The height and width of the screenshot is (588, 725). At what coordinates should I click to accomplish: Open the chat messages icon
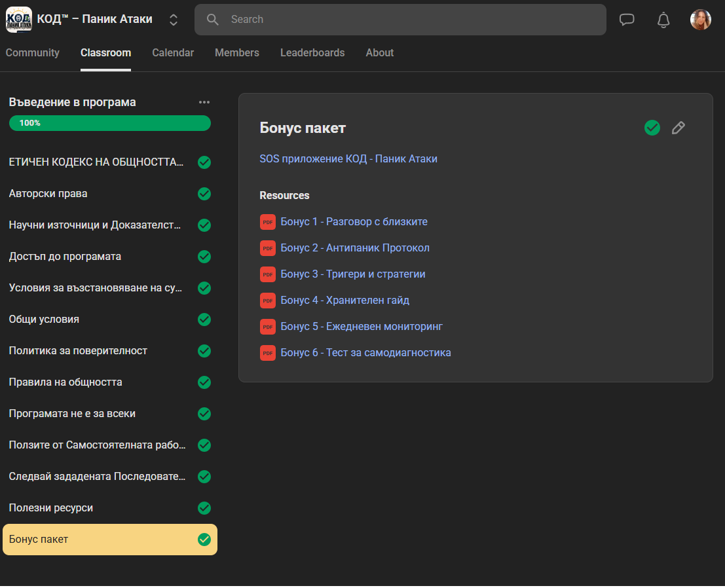click(x=627, y=20)
